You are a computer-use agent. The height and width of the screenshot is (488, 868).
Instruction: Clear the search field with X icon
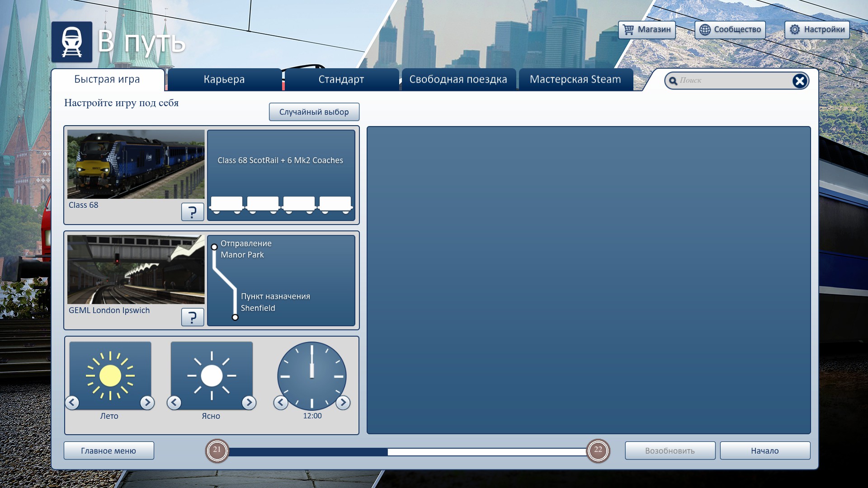(x=799, y=81)
